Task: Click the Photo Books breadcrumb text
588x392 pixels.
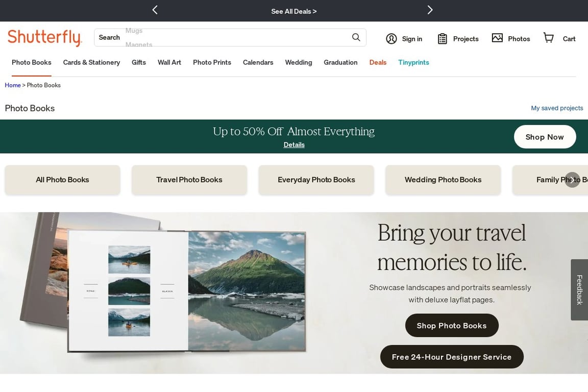Action: (43, 85)
